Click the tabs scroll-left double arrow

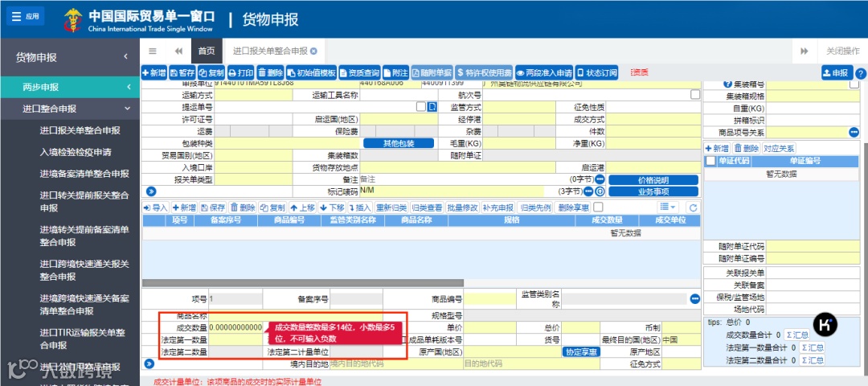point(178,51)
